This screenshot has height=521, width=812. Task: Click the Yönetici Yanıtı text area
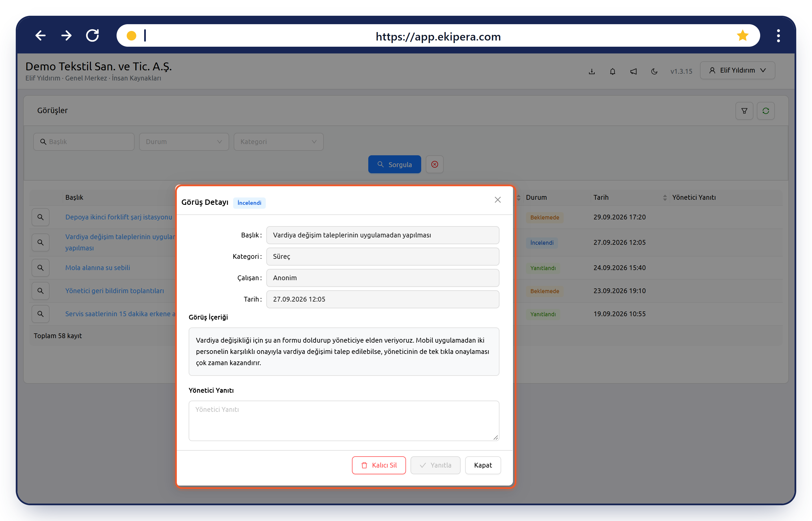point(343,421)
